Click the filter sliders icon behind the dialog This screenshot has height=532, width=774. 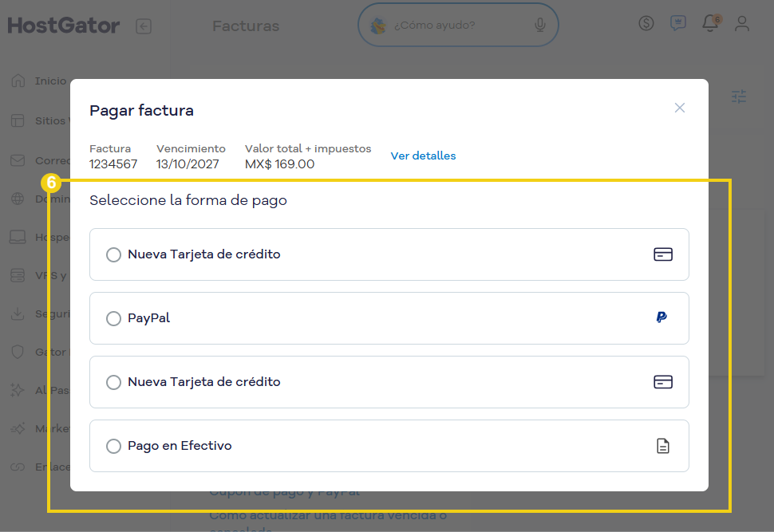[x=739, y=97]
